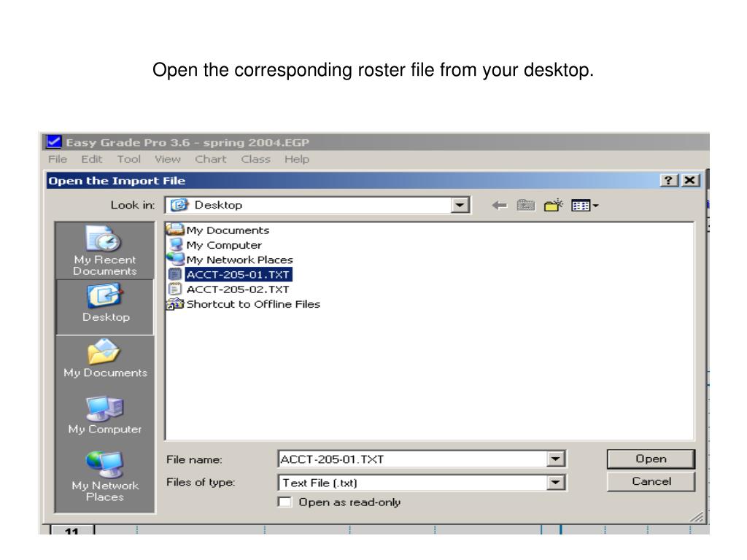Open My Recent Documents in places bar
The width and height of the screenshot is (747, 560).
click(105, 251)
